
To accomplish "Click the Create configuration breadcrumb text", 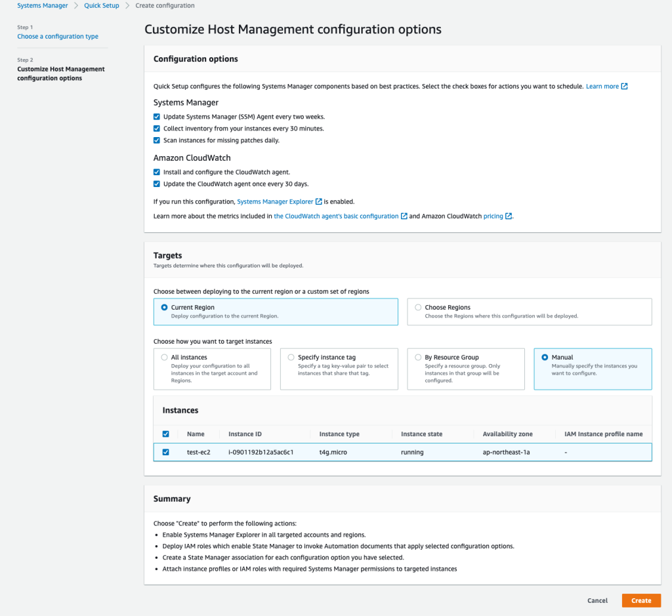I will coord(165,5).
